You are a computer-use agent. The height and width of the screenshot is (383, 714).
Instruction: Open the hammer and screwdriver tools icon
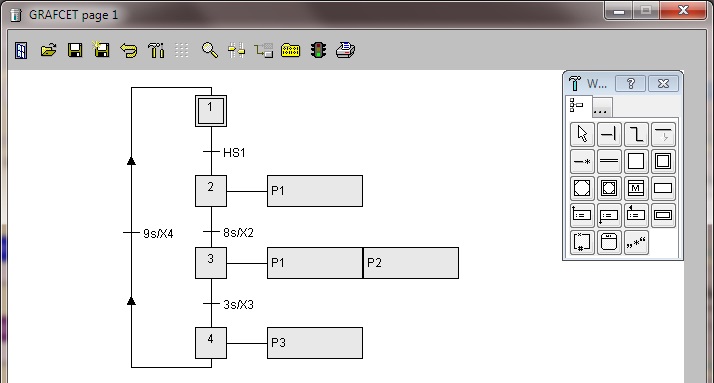point(156,50)
